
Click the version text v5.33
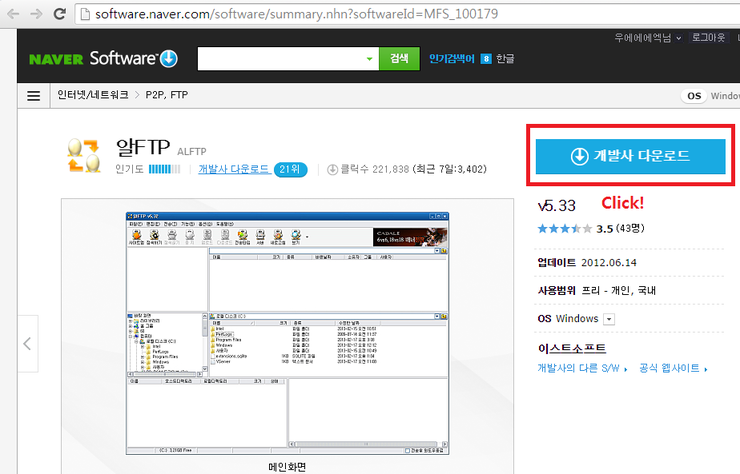(x=557, y=205)
